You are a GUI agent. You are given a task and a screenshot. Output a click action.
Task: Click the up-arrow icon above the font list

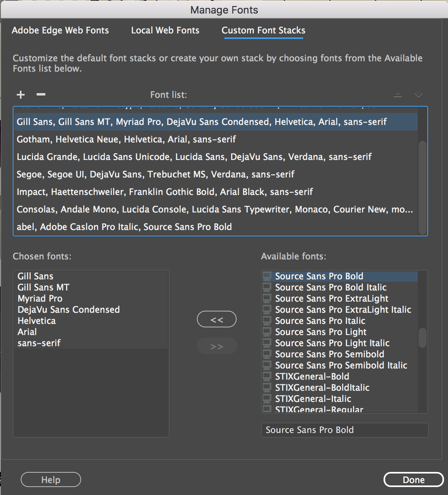pyautogui.click(x=397, y=95)
